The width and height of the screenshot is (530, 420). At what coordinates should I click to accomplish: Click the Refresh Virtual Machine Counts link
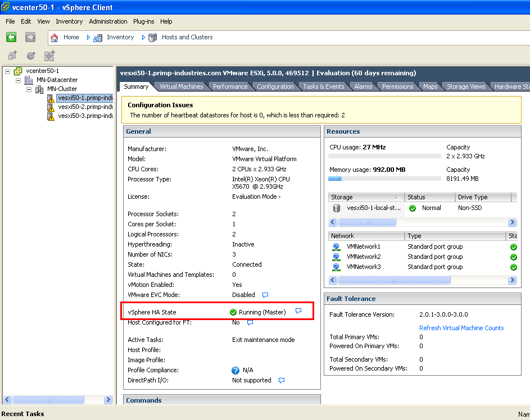pos(461,327)
